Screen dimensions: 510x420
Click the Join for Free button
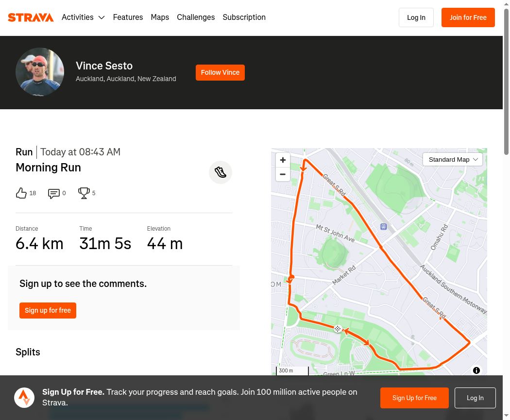pos(468,17)
